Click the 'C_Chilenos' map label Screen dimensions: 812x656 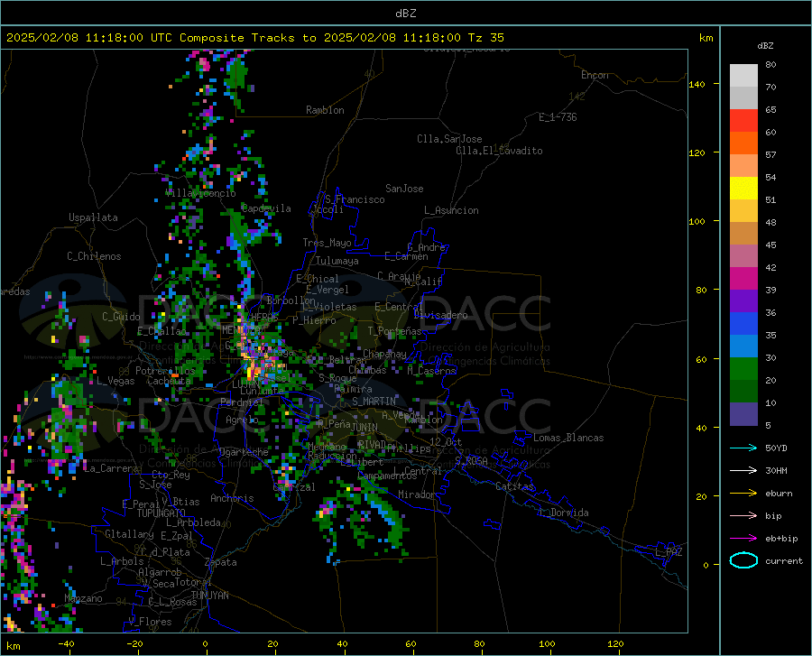pyautogui.click(x=94, y=256)
